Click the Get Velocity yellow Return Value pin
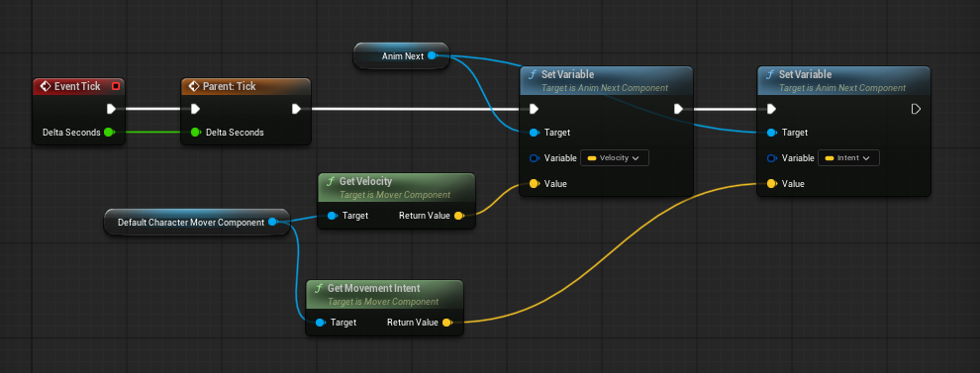 click(458, 216)
